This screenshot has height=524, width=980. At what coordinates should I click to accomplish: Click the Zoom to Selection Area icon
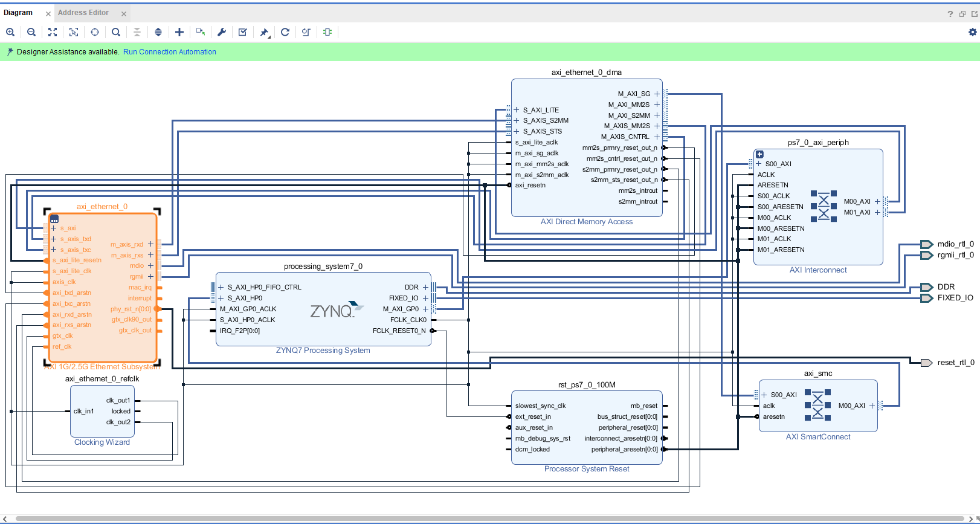74,32
